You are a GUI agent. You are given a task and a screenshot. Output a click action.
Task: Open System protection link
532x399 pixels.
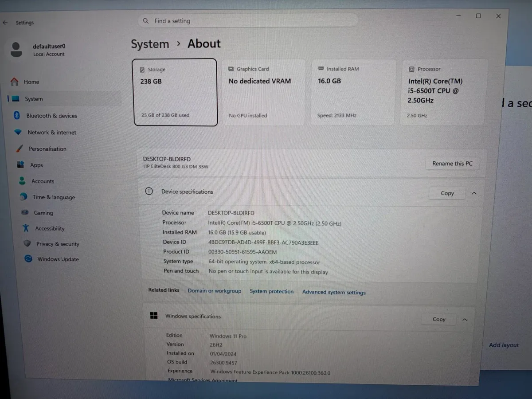[272, 291]
